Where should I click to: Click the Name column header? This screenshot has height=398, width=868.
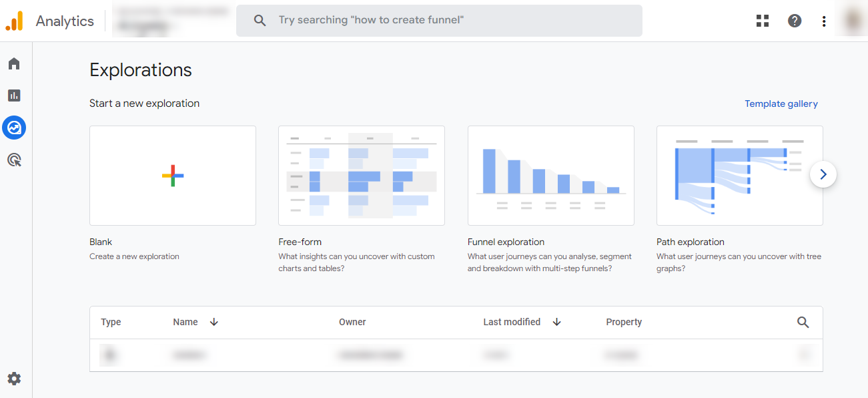[x=185, y=322]
